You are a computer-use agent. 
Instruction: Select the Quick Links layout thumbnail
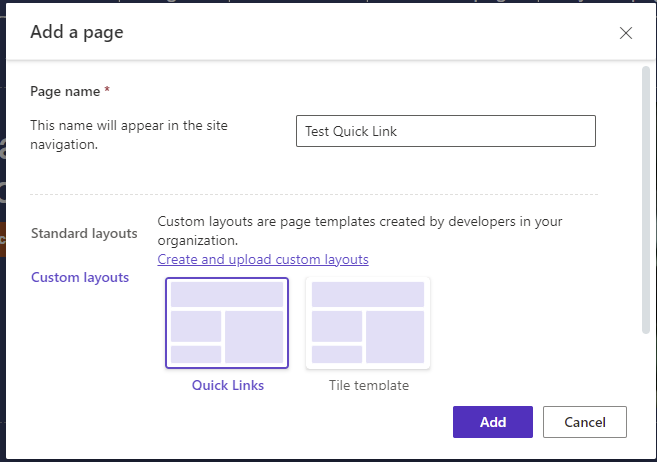(227, 323)
